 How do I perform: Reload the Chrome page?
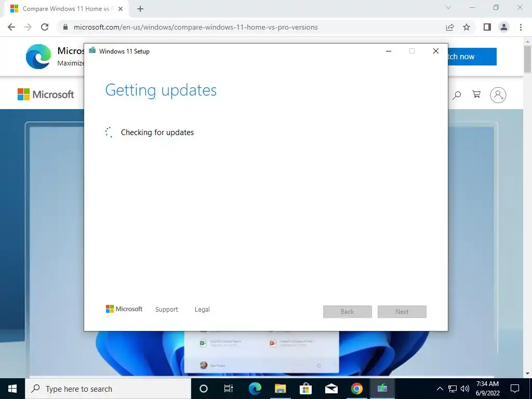(45, 27)
